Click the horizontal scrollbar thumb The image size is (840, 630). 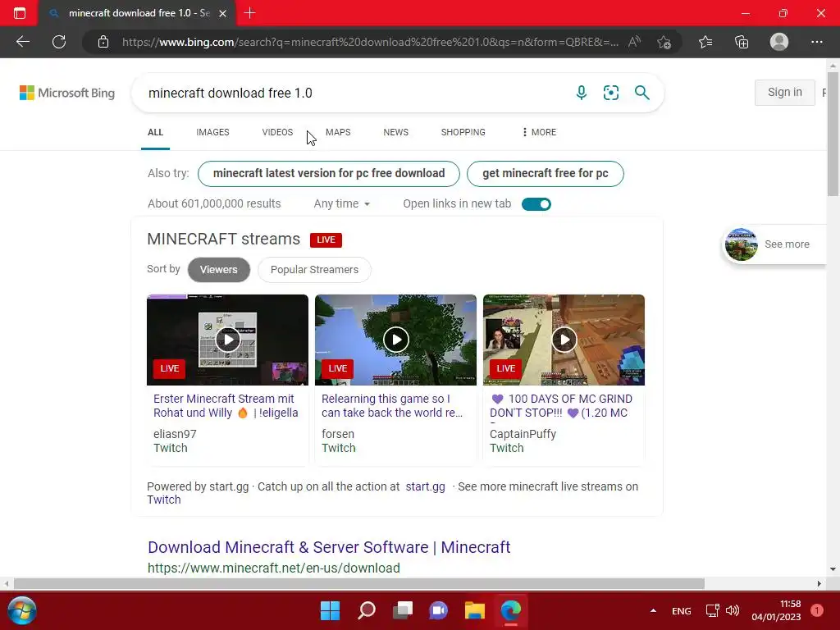click(359, 583)
